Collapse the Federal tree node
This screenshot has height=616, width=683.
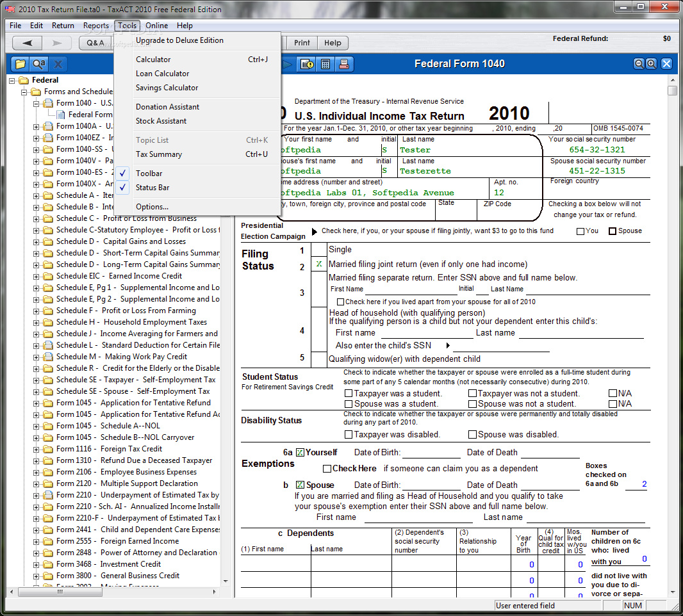[x=12, y=81]
